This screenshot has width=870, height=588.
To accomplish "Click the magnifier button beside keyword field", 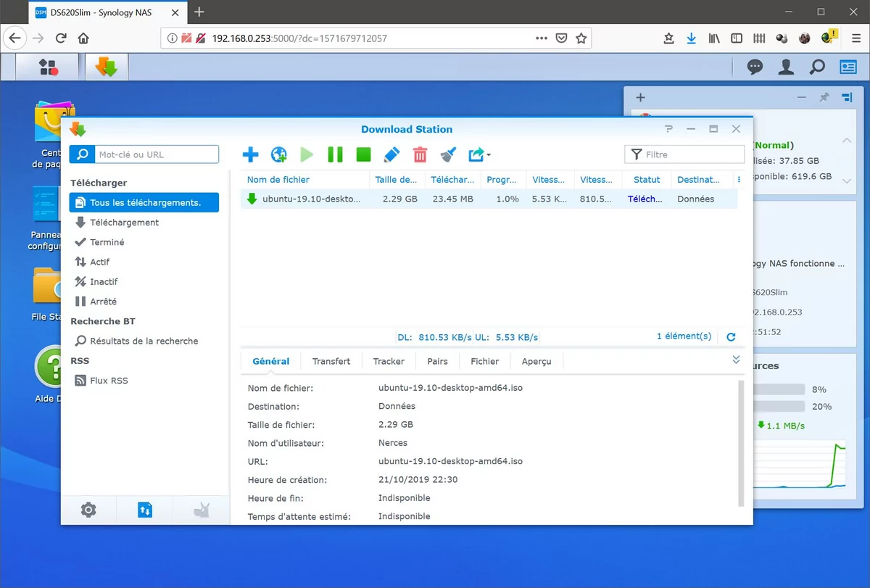I will coord(82,154).
